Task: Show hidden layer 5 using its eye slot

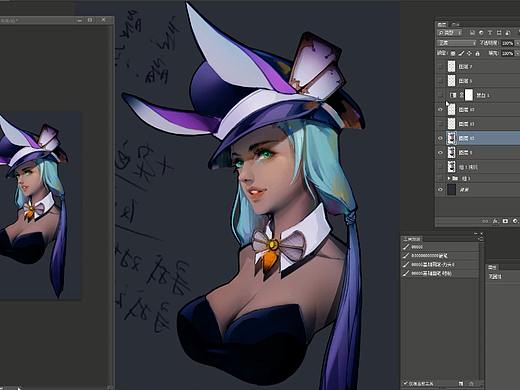Action: pyautogui.click(x=440, y=81)
